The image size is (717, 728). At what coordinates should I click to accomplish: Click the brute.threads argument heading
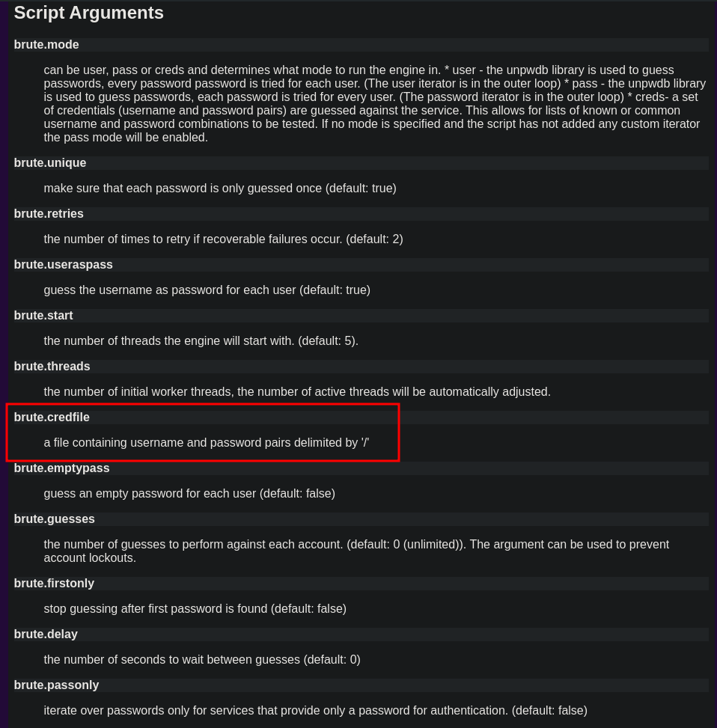tap(52, 367)
